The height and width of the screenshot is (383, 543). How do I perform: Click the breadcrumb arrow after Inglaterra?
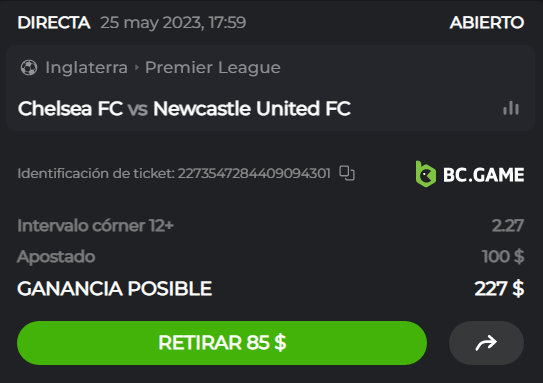136,68
